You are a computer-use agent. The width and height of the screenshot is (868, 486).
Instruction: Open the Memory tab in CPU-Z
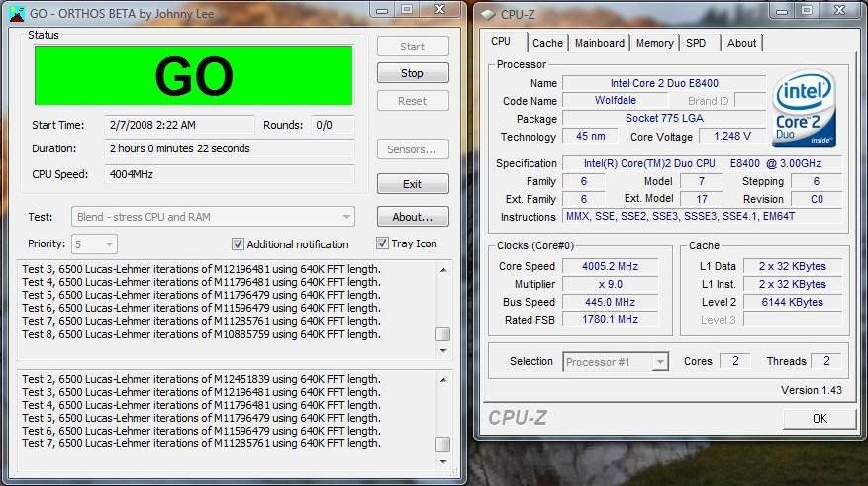click(654, 43)
